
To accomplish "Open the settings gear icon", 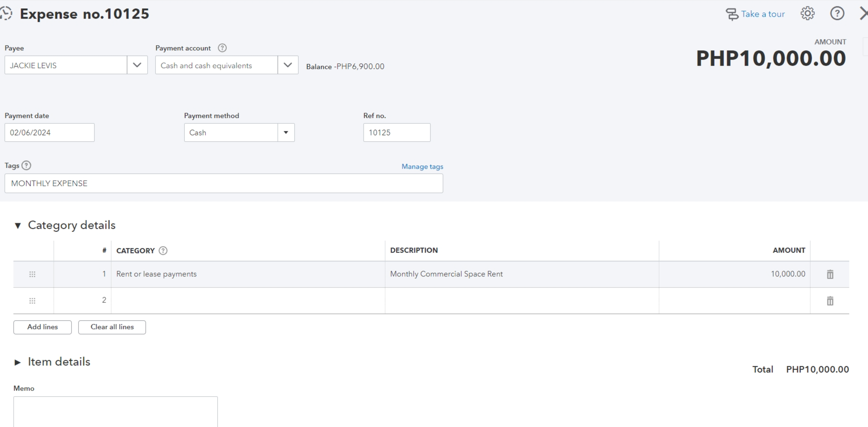I will pyautogui.click(x=807, y=14).
